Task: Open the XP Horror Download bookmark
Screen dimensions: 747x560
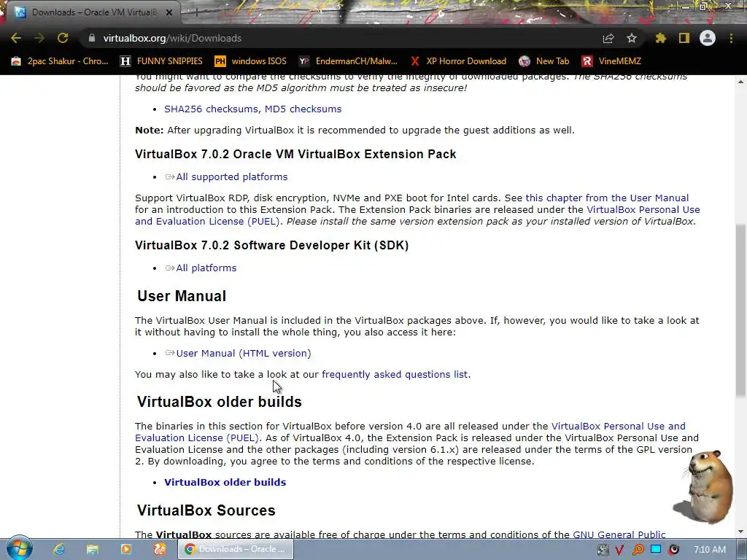Action: point(458,61)
